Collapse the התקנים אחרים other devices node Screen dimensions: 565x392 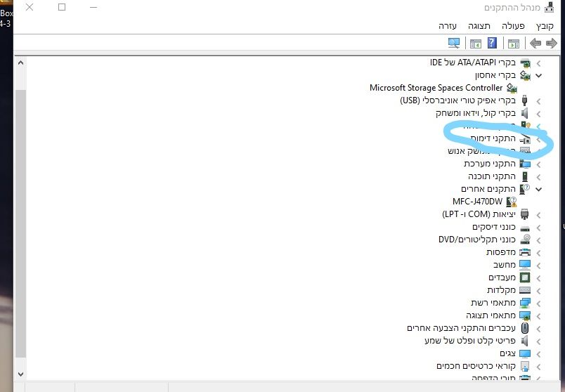click(x=538, y=189)
